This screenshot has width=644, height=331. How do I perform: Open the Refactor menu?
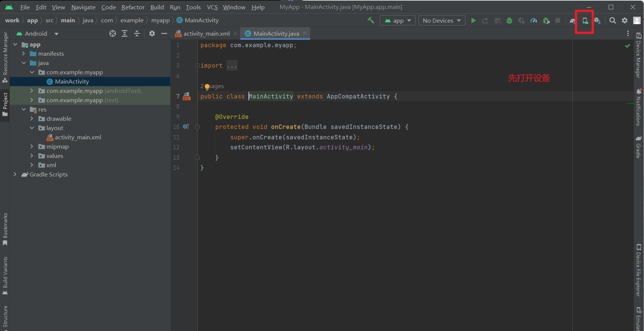click(x=133, y=7)
